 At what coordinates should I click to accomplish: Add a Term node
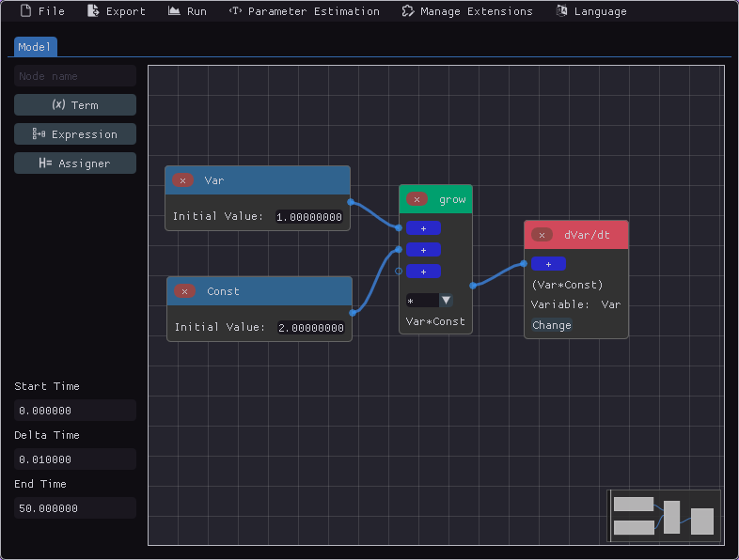75,104
